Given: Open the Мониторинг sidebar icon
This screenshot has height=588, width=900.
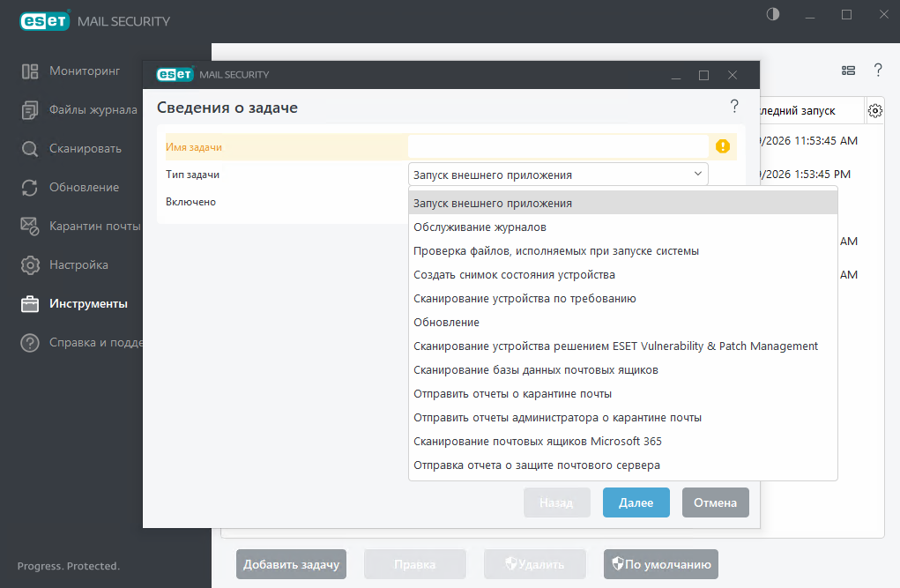Looking at the screenshot, I should click(x=30, y=71).
